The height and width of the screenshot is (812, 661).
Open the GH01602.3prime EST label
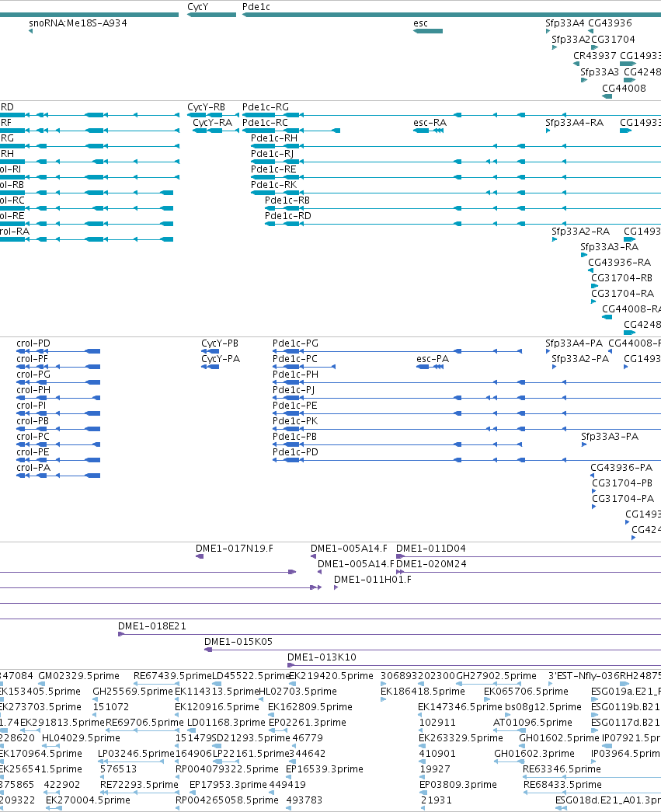[x=534, y=753]
